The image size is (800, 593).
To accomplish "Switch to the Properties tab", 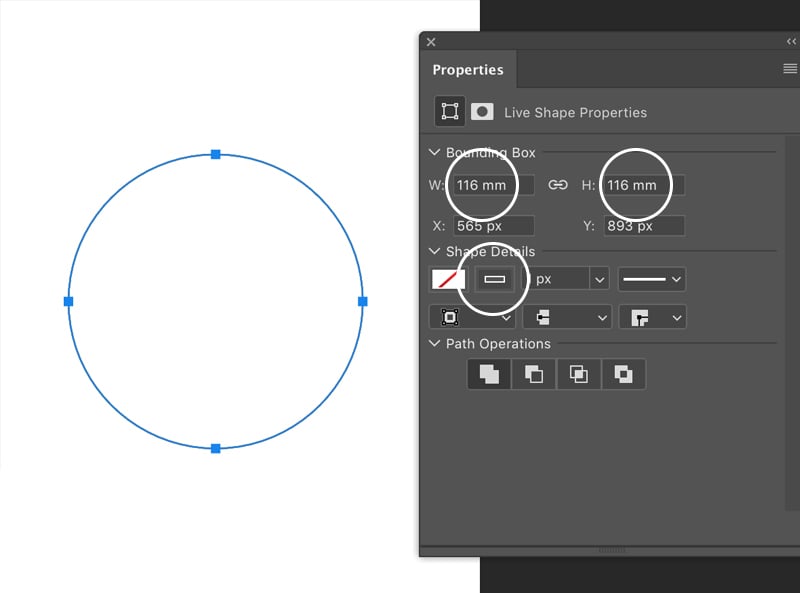I will click(468, 69).
